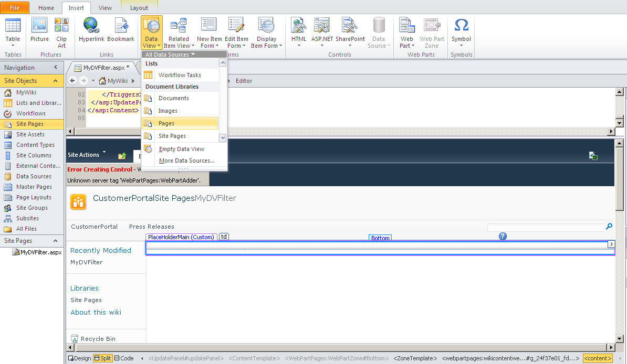The width and height of the screenshot is (627, 364).
Task: Open the ASP.NET controls button
Action: pos(322,33)
